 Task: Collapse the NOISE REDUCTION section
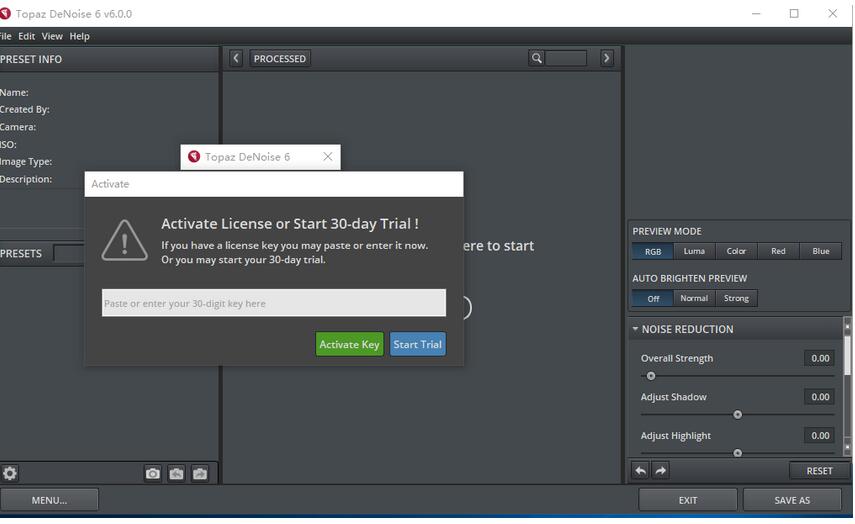635,329
